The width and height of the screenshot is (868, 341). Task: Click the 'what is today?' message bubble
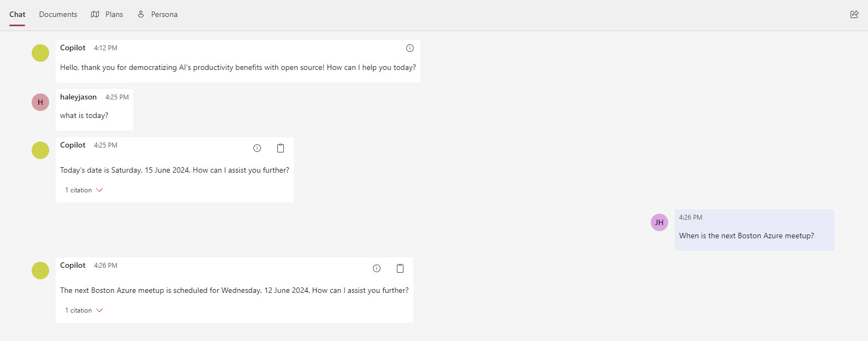point(94,110)
